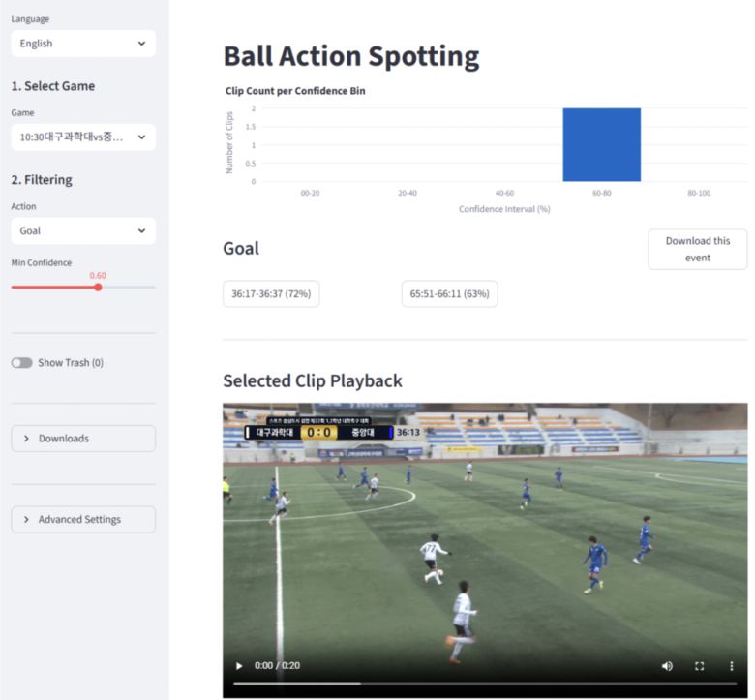Click the Goal action dropdown arrow
Viewport: 755px width, 700px height.
(x=142, y=231)
